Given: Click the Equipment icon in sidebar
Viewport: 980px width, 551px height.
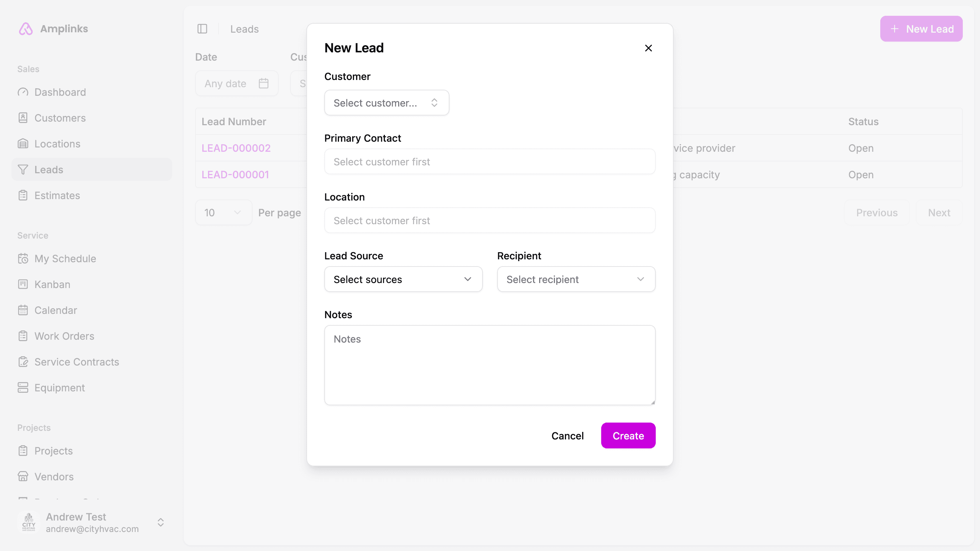Looking at the screenshot, I should click(x=23, y=387).
